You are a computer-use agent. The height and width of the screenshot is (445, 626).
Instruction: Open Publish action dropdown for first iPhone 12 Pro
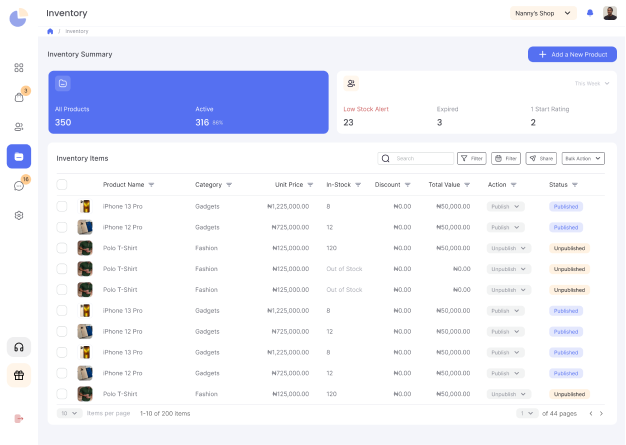(505, 227)
